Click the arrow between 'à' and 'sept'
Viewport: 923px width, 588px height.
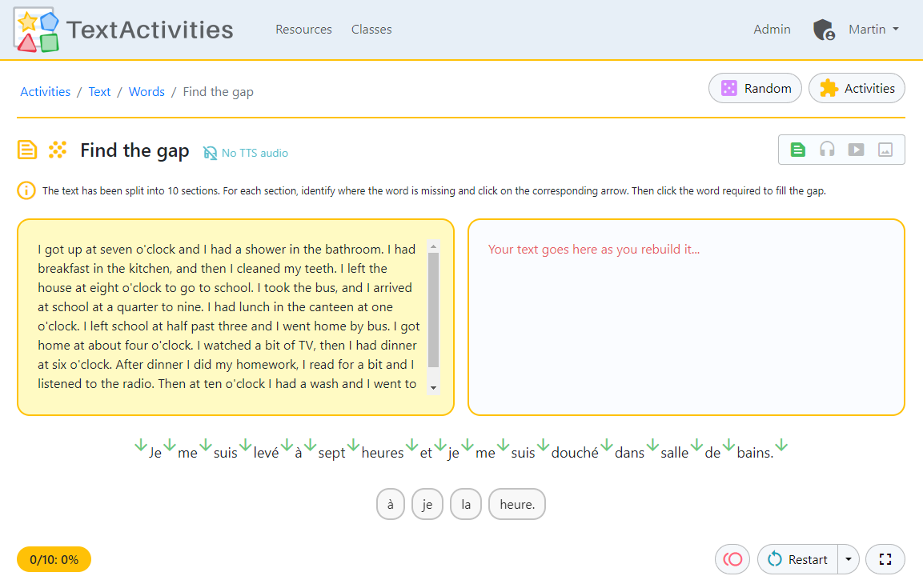tap(311, 445)
